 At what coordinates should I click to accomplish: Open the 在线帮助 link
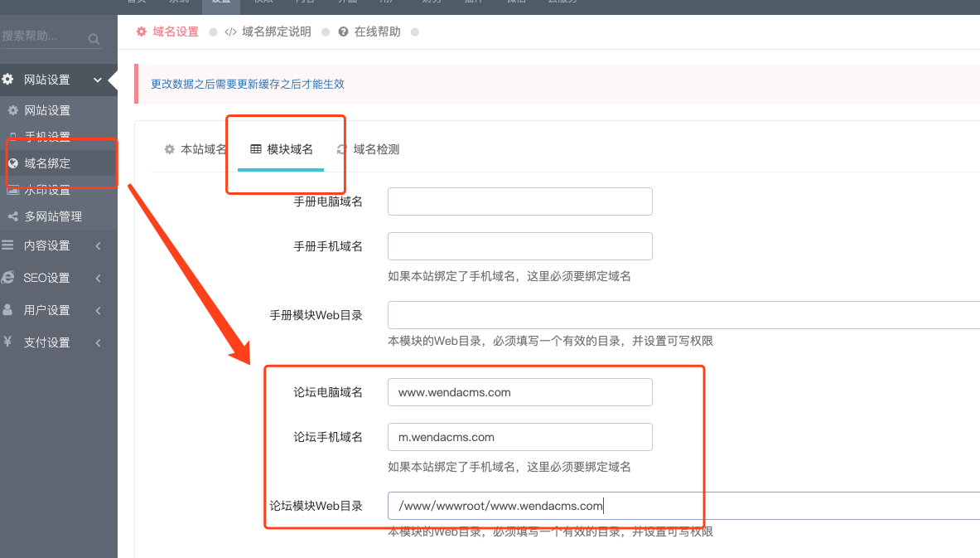point(378,32)
